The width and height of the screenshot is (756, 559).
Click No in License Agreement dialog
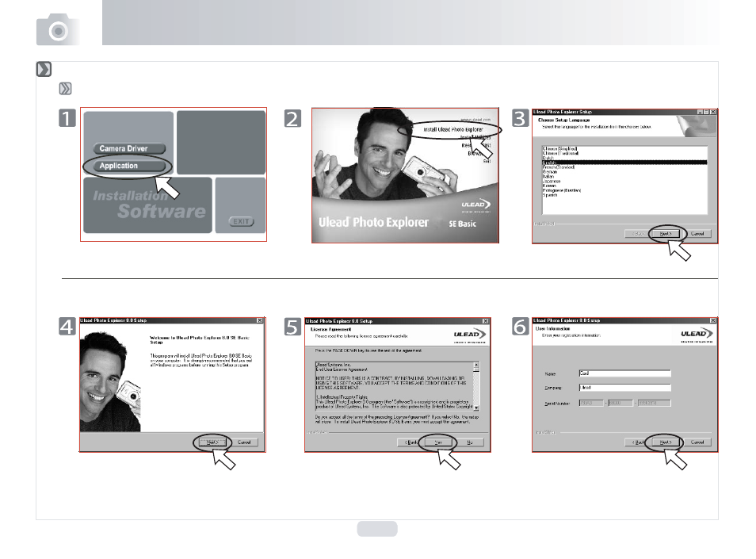(x=470, y=442)
